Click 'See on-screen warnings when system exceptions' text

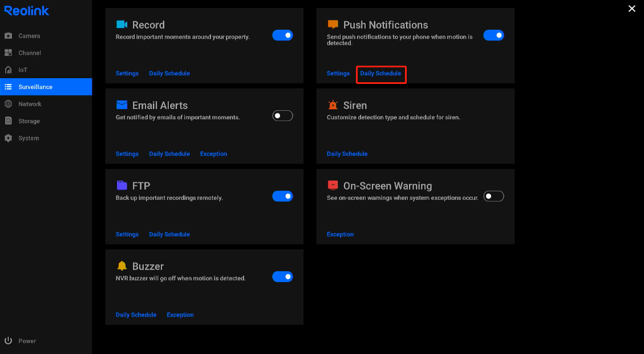point(403,198)
